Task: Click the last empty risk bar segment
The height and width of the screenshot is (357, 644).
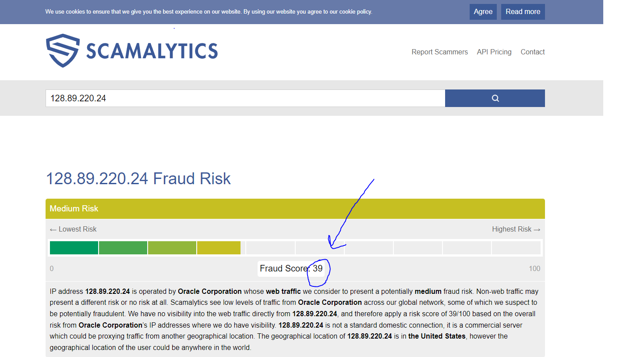Action: [516, 248]
